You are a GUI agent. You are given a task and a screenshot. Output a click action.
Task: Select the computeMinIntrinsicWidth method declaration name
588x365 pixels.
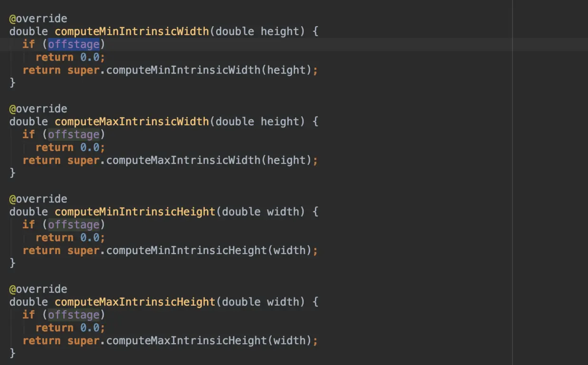[x=132, y=32]
